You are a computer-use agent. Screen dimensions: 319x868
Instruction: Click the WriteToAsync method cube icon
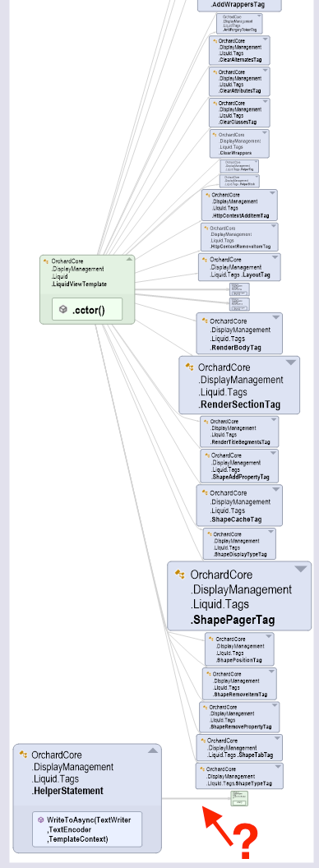[41, 820]
